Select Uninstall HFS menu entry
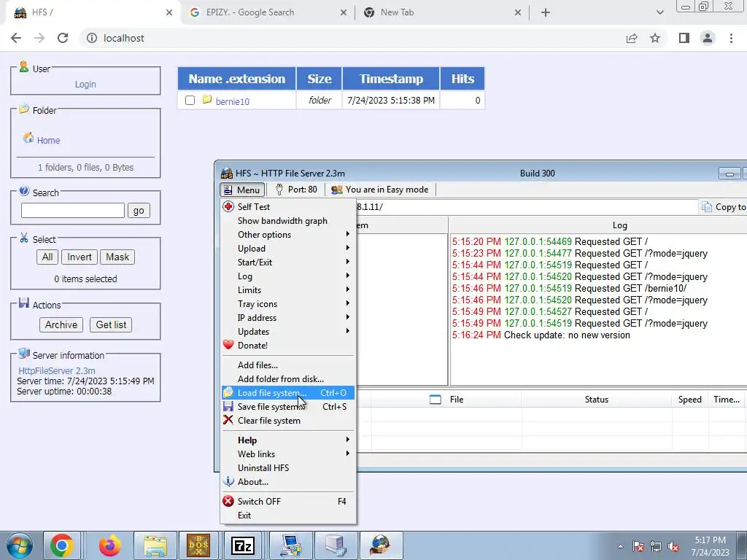This screenshot has width=747, height=560. point(287,467)
